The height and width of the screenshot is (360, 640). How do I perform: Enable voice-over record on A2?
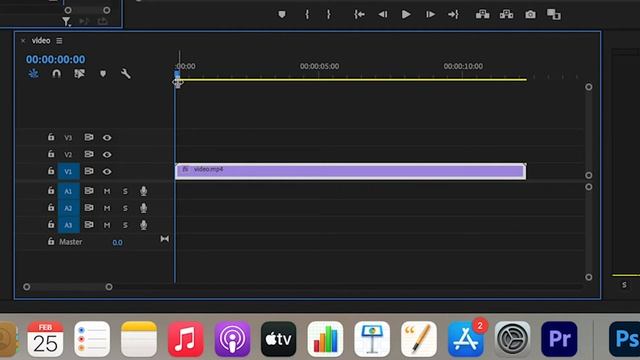[143, 208]
